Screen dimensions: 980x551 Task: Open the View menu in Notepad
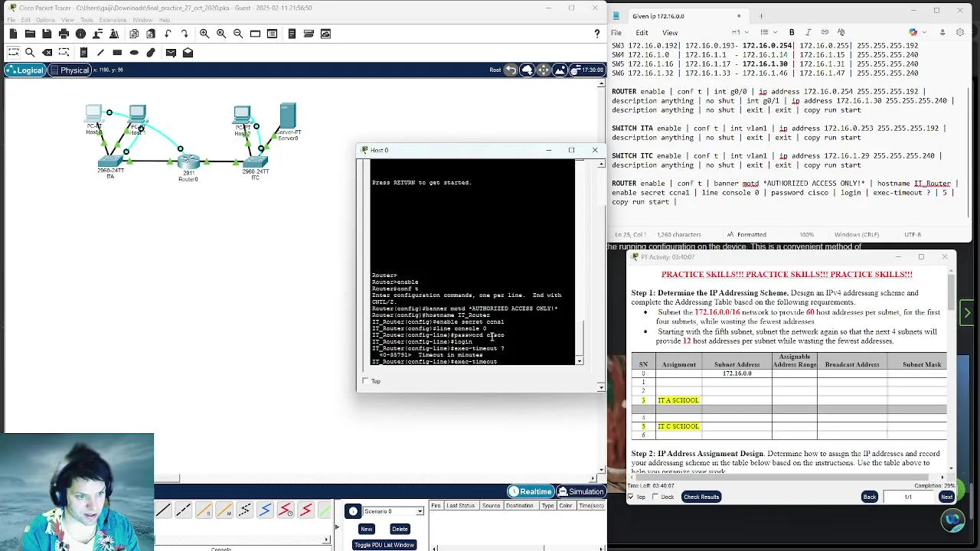click(670, 33)
